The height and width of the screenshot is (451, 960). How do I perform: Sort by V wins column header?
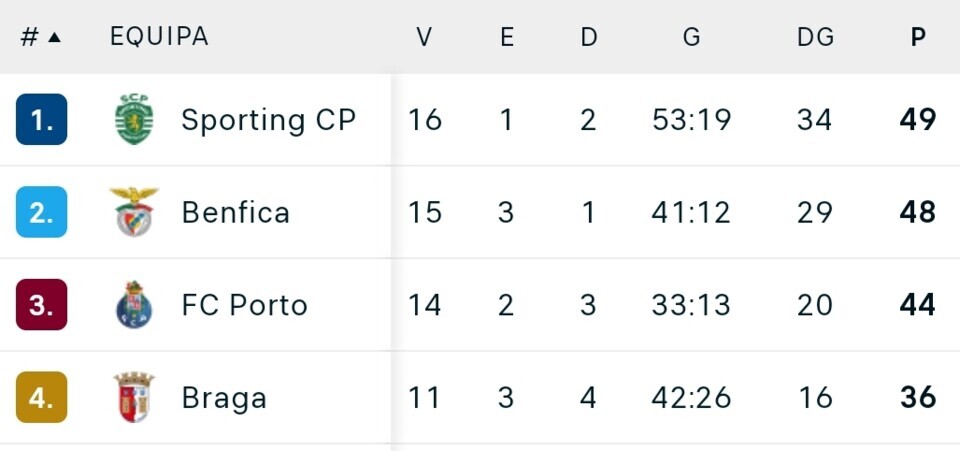pos(424,37)
